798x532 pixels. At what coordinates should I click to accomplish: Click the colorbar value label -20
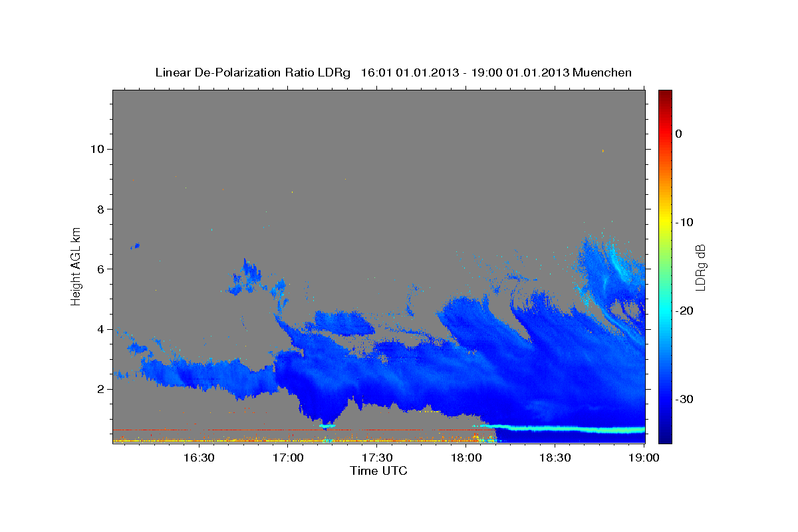point(685,311)
